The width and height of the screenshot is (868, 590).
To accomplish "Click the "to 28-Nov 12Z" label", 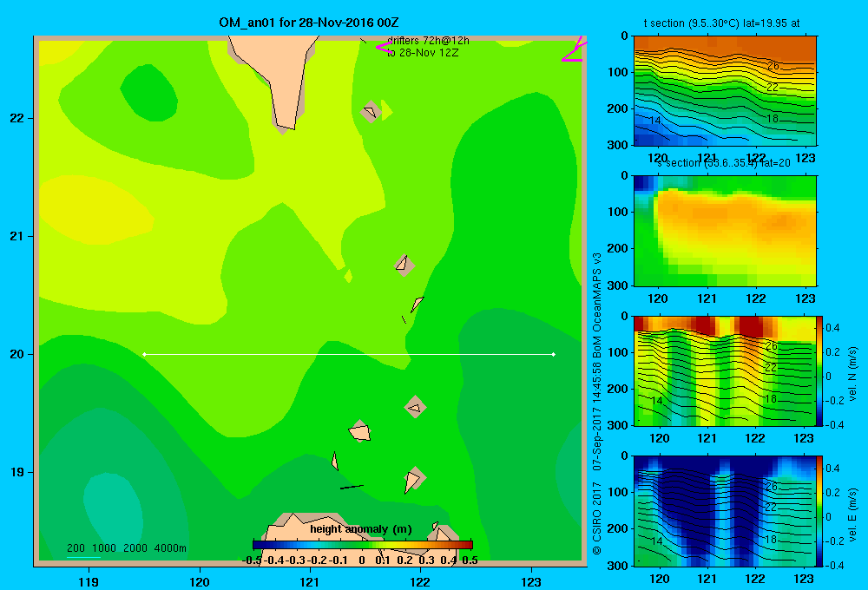I will click(423, 53).
